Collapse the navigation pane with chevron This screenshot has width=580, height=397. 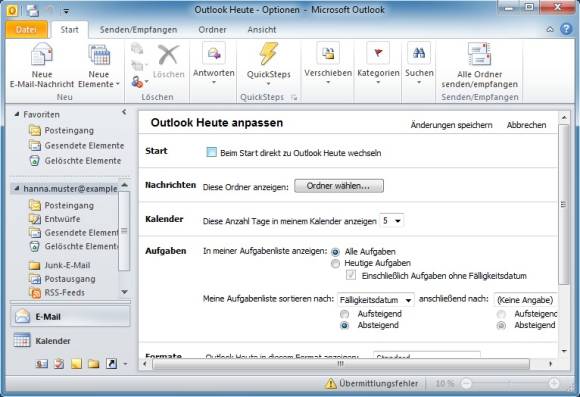(x=124, y=112)
